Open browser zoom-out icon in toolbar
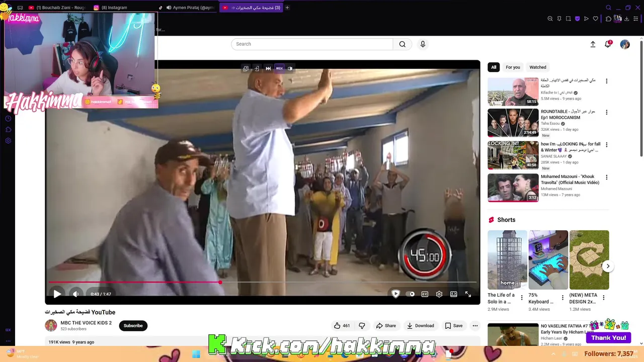This screenshot has height=362, width=644. click(x=550, y=19)
